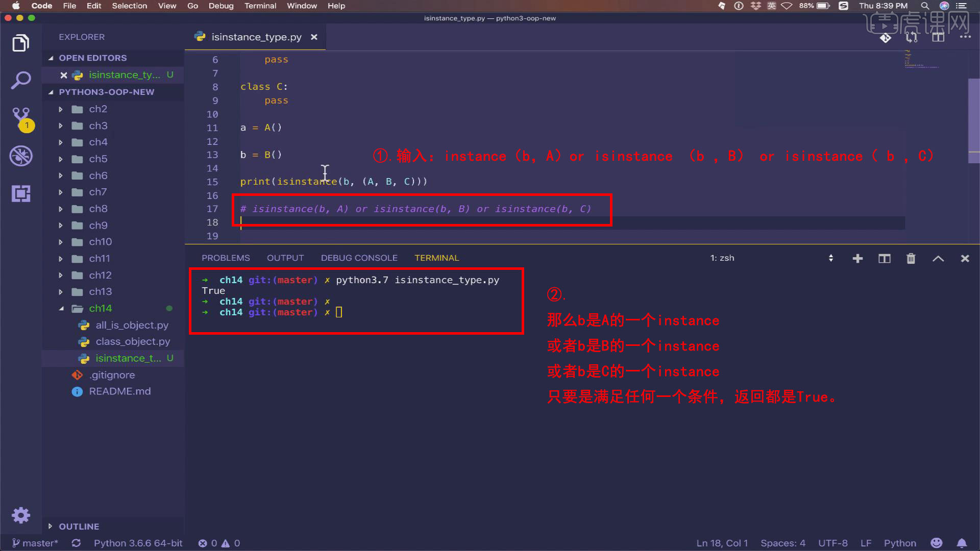Switch to the OUTPUT panel tab
The image size is (980, 551).
285,258
